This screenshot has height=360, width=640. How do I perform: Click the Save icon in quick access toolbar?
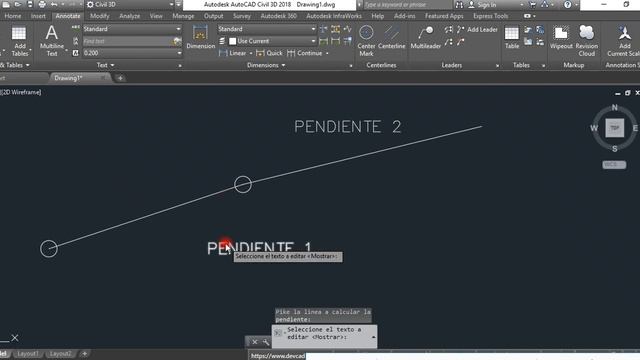pos(30,4)
